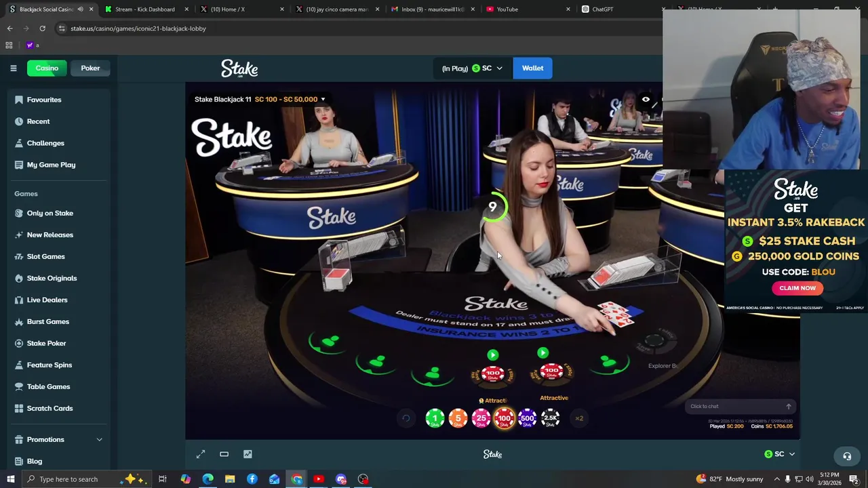Viewport: 868px width, 488px height.
Task: Click the address bar URL
Action: pos(138,28)
